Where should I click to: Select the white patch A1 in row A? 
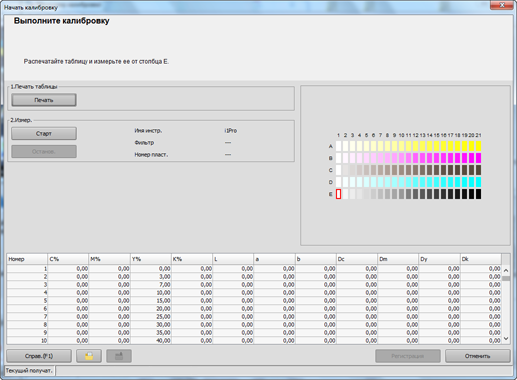pos(338,146)
